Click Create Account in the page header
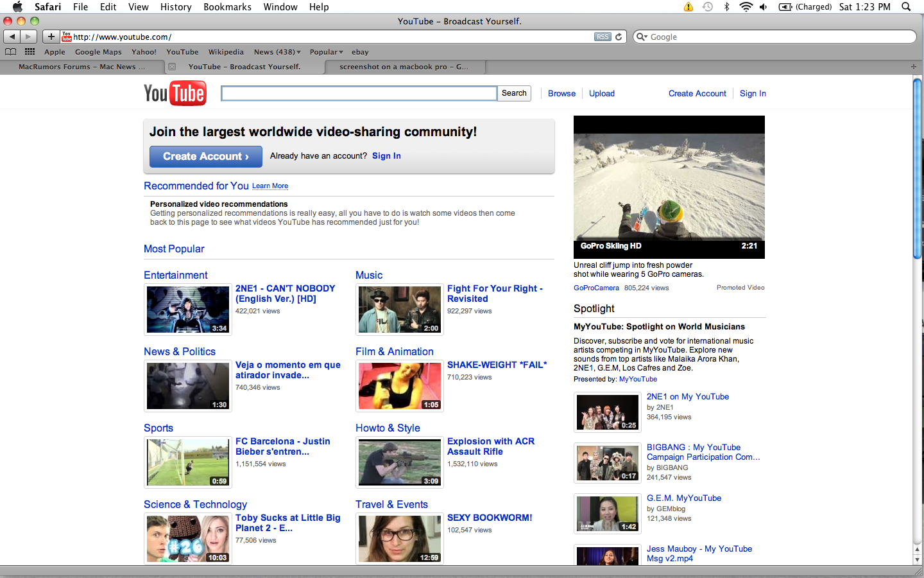This screenshot has height=578, width=924. click(x=697, y=93)
